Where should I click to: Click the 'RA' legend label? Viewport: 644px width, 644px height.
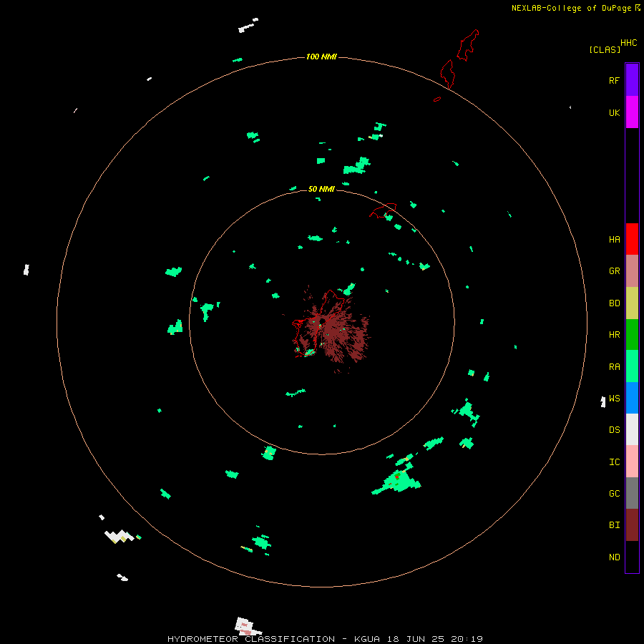pyautogui.click(x=614, y=367)
